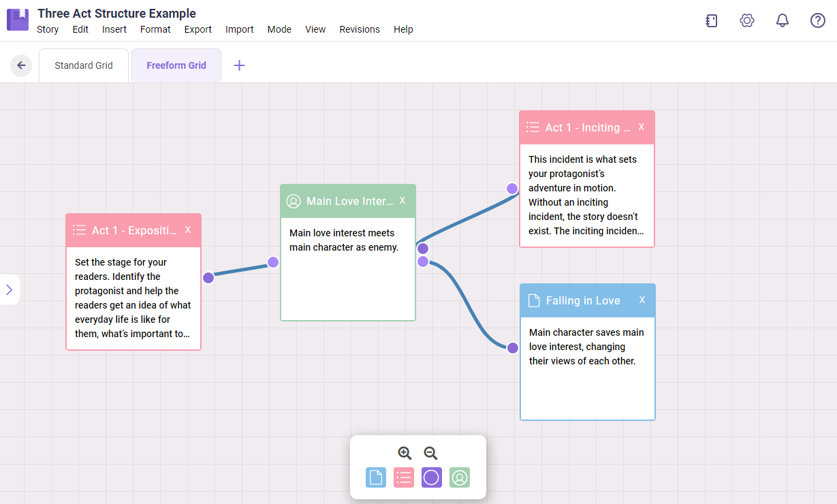Close the Main Love Interest card

point(402,200)
